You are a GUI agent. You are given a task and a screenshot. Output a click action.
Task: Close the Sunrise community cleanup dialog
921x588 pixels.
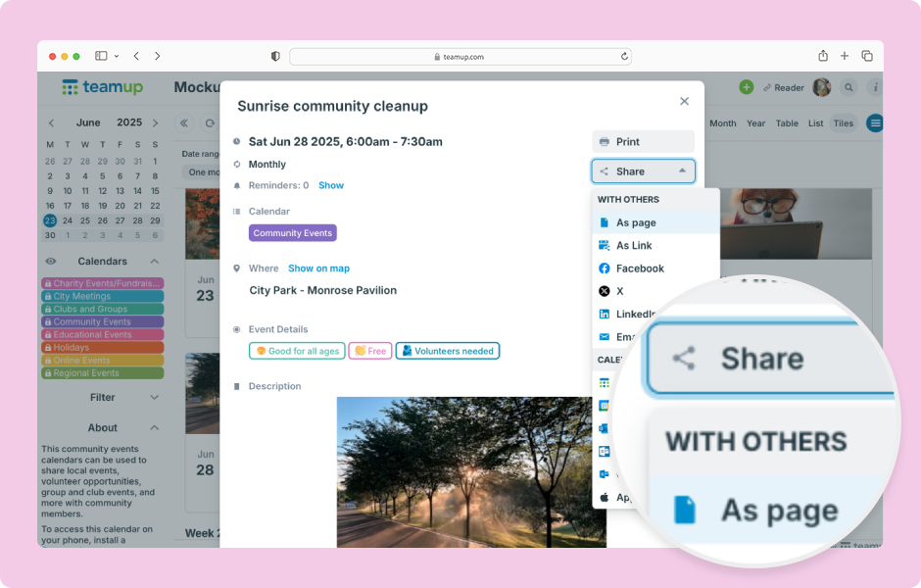684,101
